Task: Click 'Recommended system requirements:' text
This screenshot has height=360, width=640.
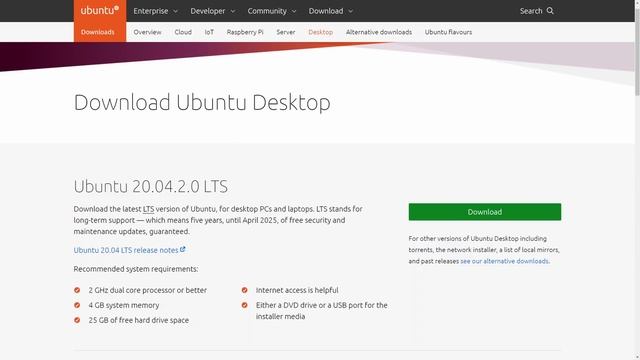Action: (x=136, y=269)
